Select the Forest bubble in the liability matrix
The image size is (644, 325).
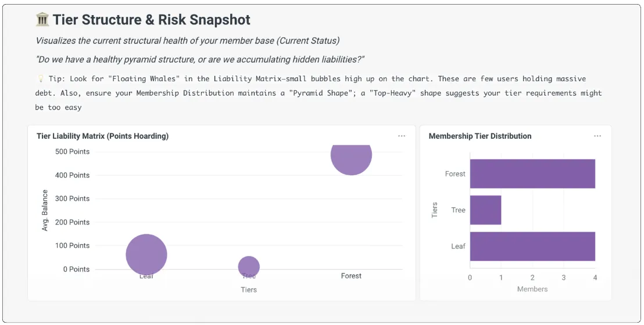351,156
